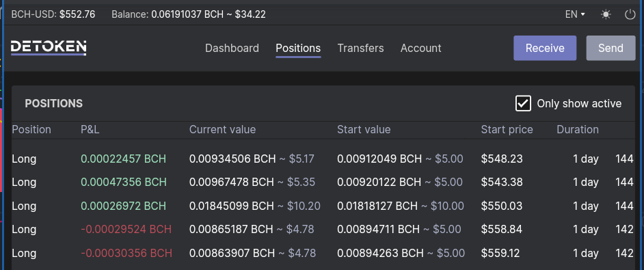Click the Duration column header
The height and width of the screenshot is (270, 644).
point(578,130)
